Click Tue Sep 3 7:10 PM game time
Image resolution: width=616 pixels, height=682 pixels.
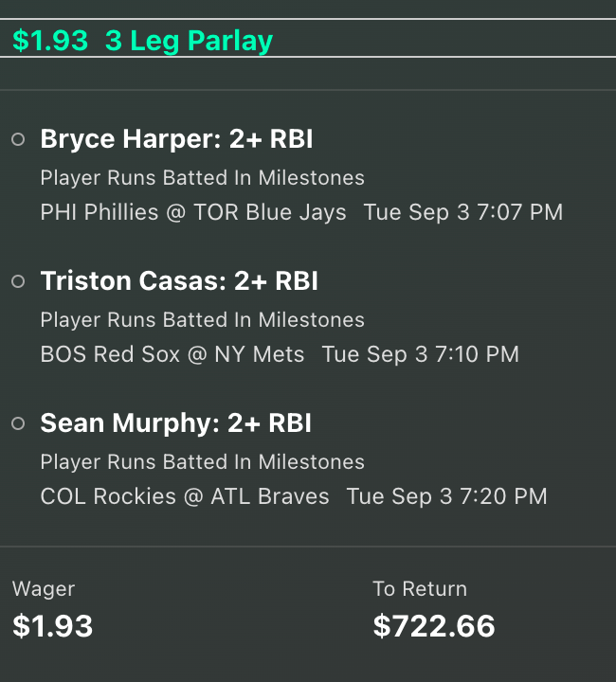[420, 354]
